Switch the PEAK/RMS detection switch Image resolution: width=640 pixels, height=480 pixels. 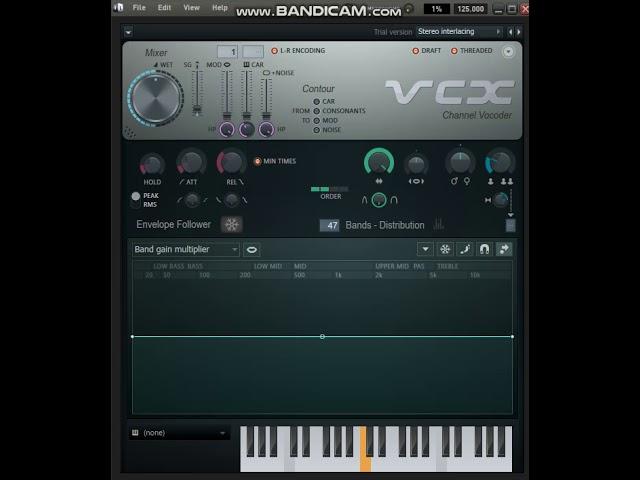[x=136, y=200]
